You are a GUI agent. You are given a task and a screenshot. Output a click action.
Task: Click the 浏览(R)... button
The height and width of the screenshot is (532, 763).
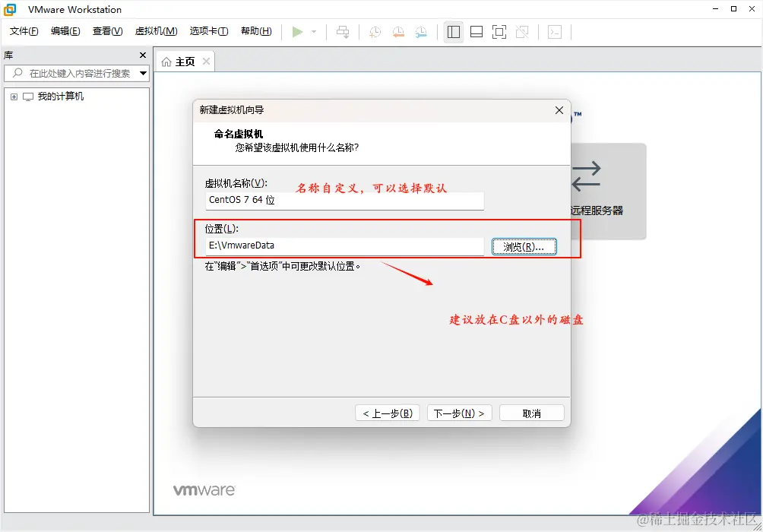pyautogui.click(x=524, y=247)
